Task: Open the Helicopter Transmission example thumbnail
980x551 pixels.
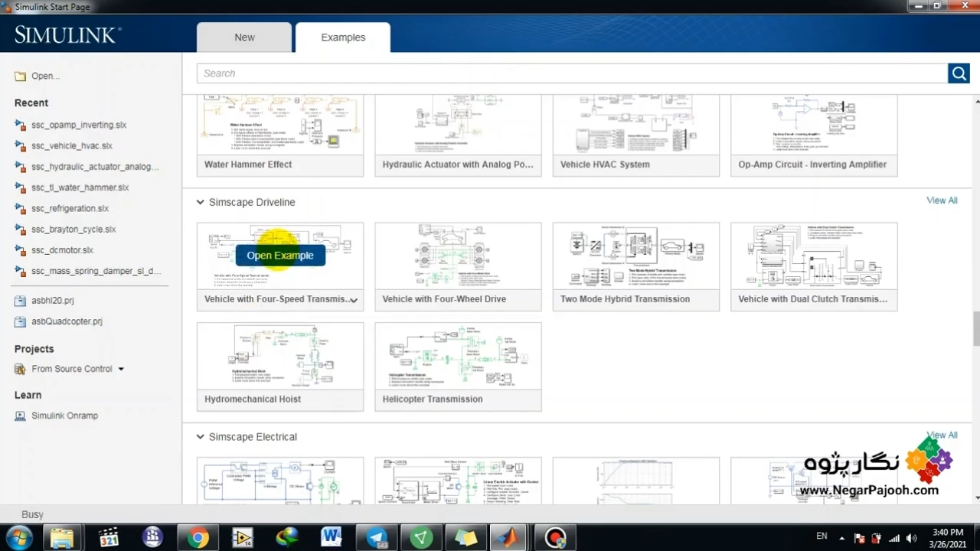Action: point(458,357)
